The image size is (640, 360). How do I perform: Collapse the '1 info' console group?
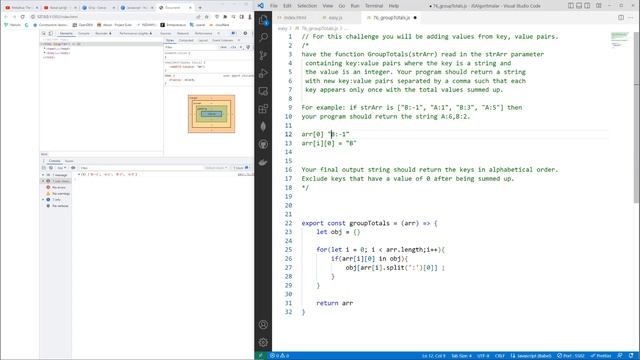43,200
